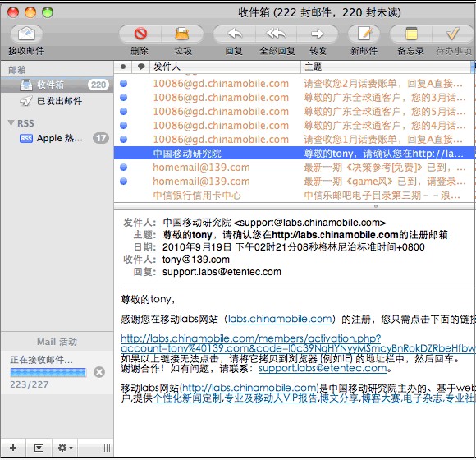Click unread dot of 您的5月话 message
This screenshot has height=460, width=476.
(x=124, y=111)
